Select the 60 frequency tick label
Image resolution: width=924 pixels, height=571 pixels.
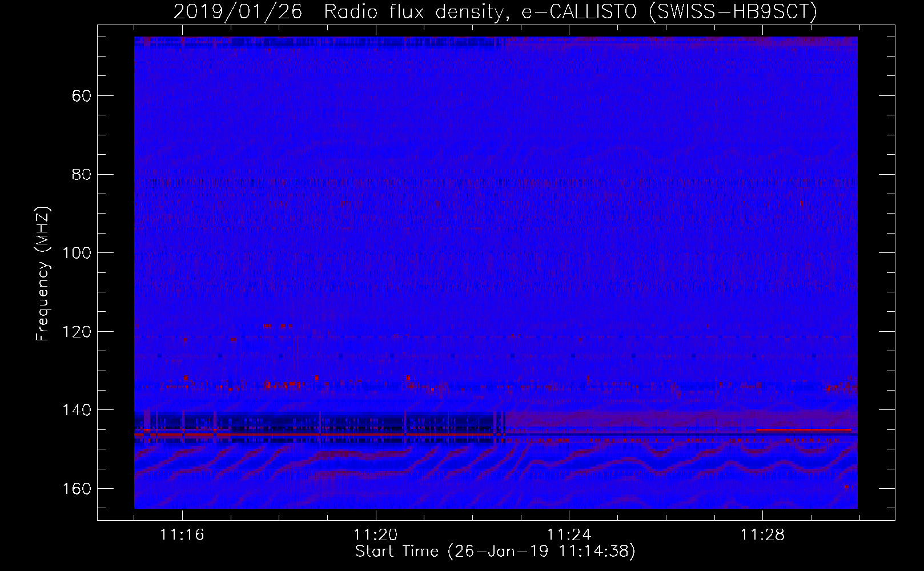(x=82, y=95)
